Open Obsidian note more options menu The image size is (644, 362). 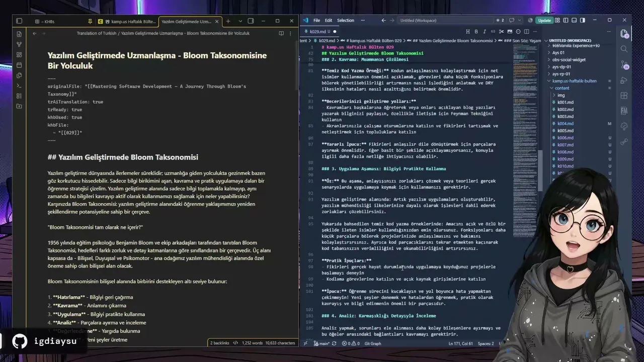pyautogui.click(x=291, y=33)
